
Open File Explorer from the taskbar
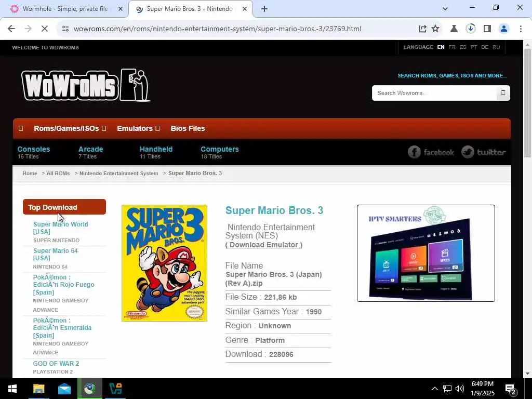coord(38,389)
